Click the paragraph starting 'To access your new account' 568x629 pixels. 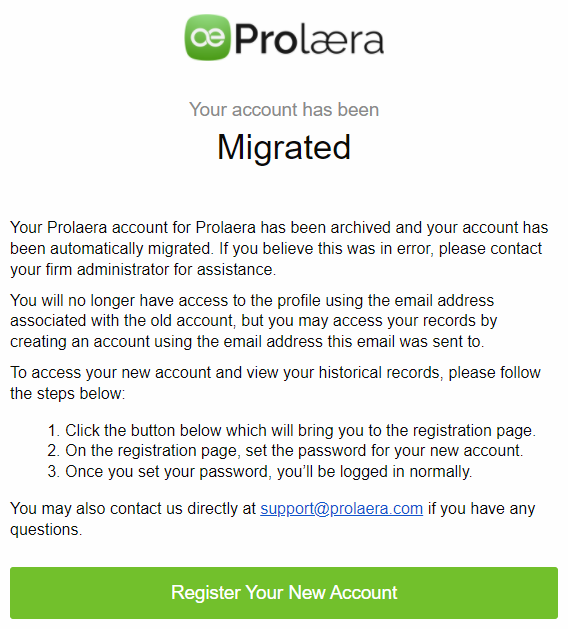[x=275, y=383]
